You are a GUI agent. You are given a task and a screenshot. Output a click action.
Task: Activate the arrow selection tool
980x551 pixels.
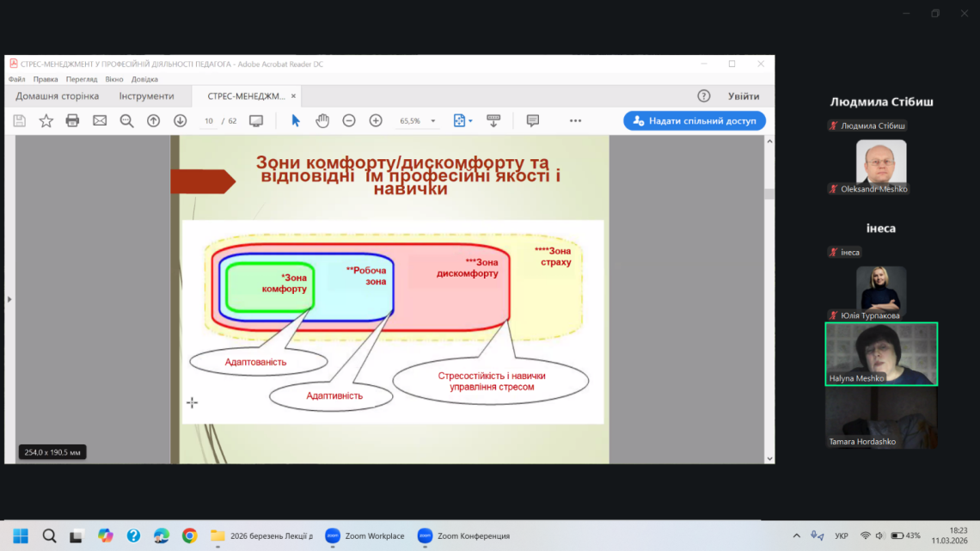296,121
